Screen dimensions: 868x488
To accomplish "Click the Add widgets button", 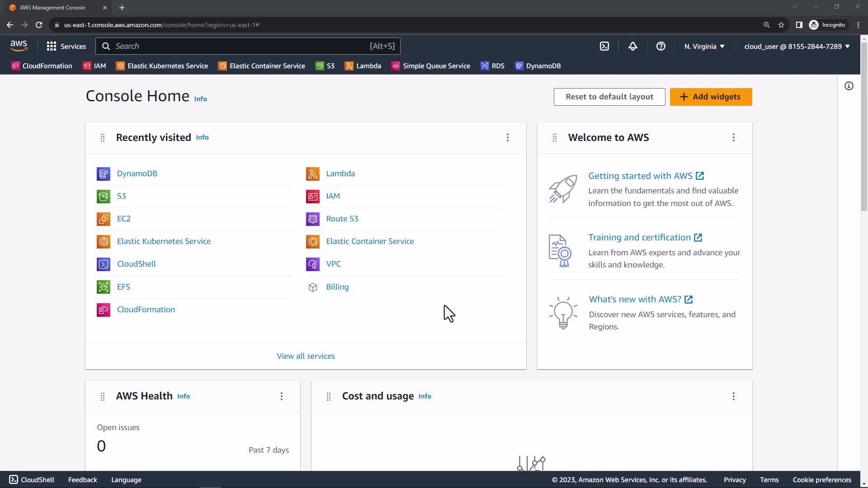I will (x=711, y=97).
